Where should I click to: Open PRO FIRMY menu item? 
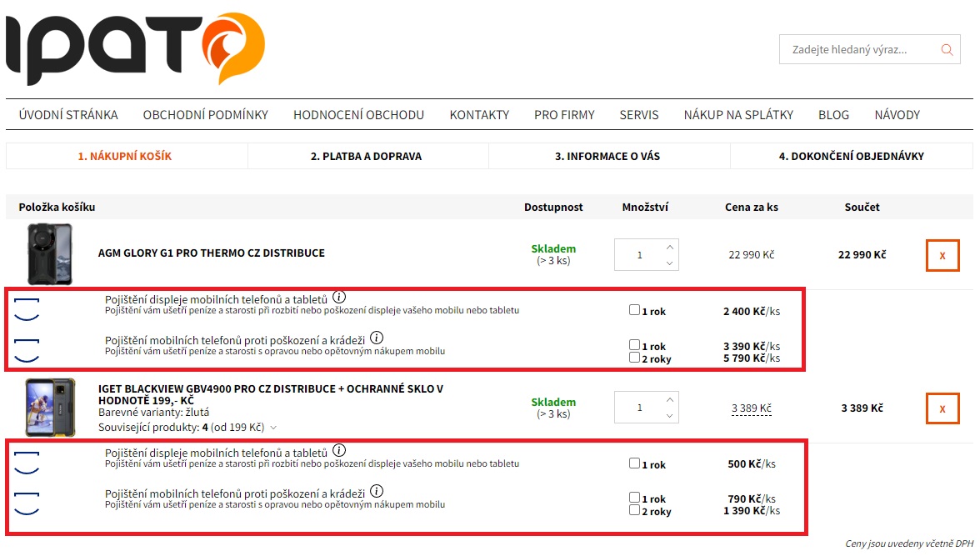coord(564,115)
